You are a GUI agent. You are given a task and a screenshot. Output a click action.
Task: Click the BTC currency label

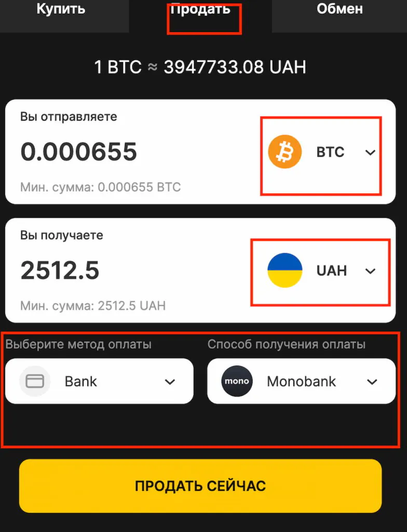point(330,152)
